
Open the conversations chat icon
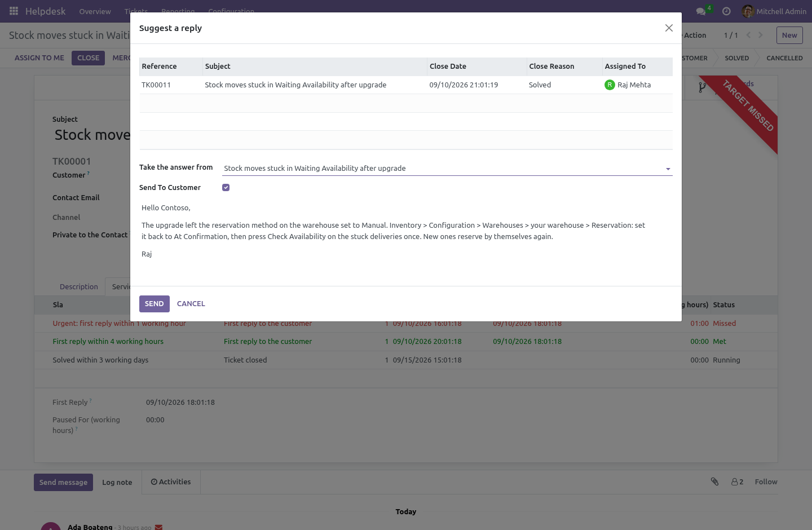click(x=701, y=11)
